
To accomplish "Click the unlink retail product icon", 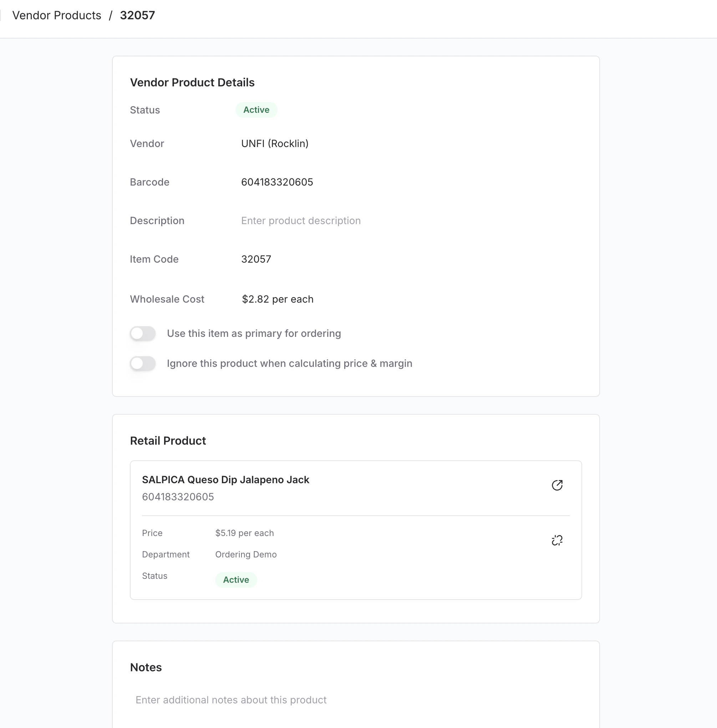I will coord(557,540).
